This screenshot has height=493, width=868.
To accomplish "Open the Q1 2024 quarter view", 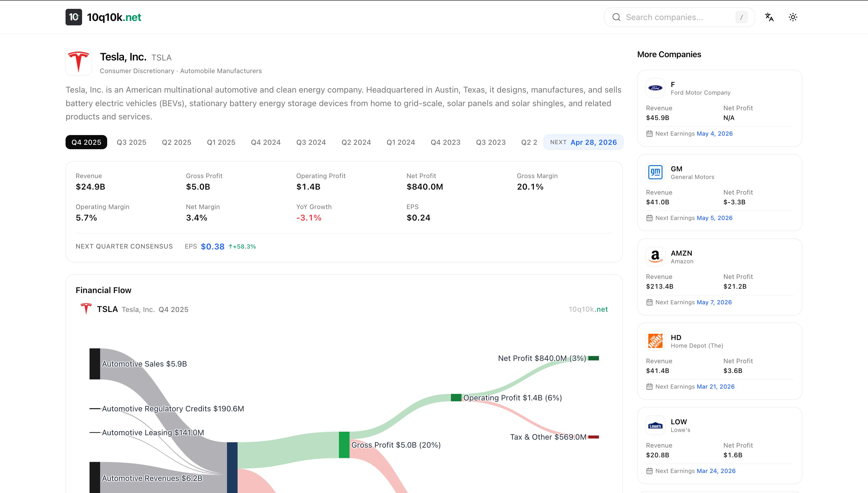I will 401,142.
